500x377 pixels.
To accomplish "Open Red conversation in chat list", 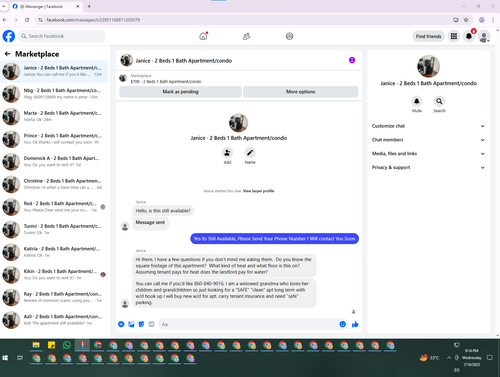I will pos(54,207).
